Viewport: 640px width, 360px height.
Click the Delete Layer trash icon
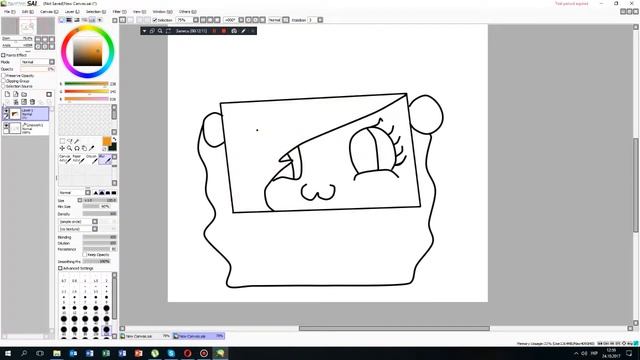[32, 102]
